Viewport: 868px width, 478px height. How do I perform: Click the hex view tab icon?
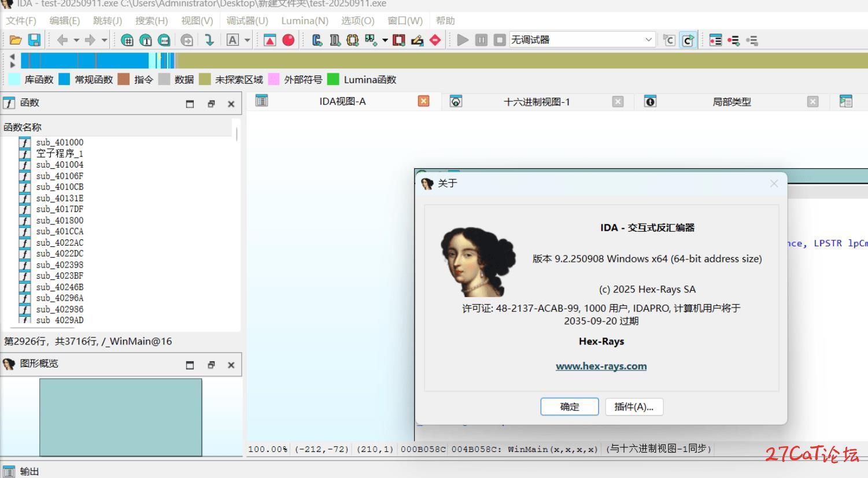point(456,102)
